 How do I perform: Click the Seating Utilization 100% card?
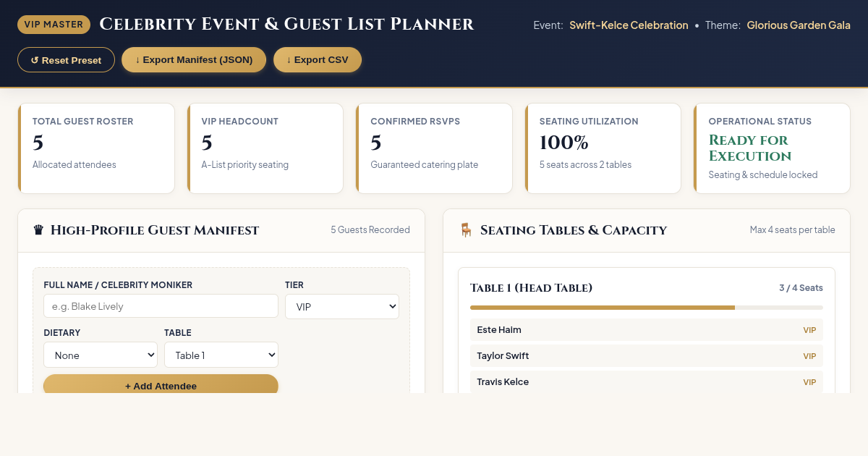click(x=603, y=148)
